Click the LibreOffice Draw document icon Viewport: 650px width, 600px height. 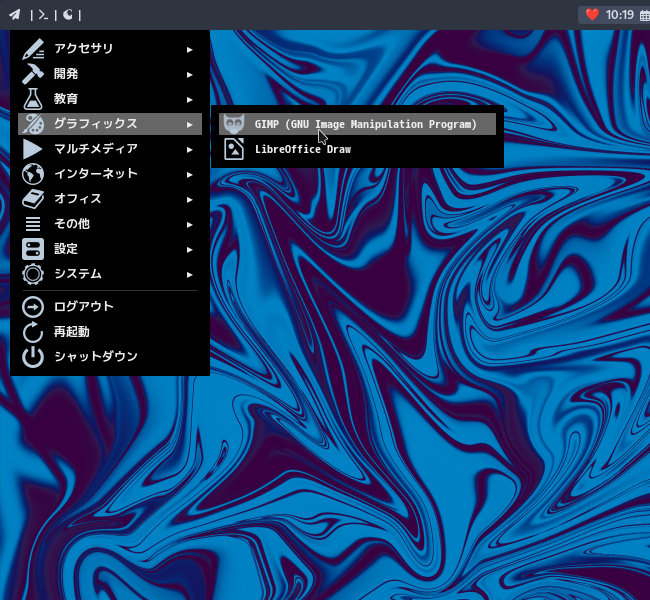pyautogui.click(x=234, y=149)
